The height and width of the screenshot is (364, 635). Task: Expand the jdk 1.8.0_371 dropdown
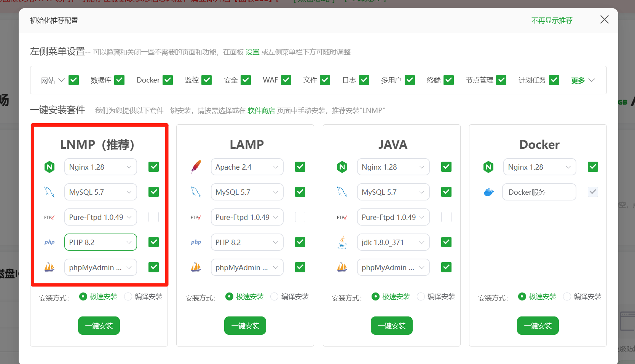393,242
